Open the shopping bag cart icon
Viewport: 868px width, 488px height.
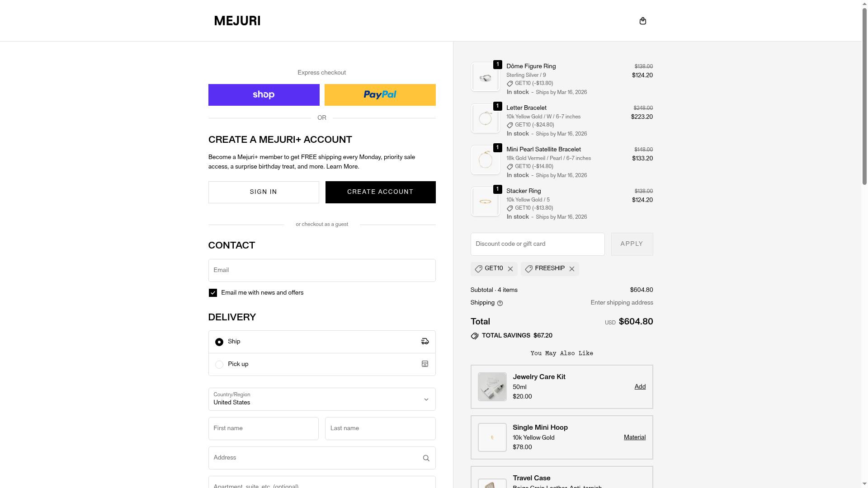[642, 21]
